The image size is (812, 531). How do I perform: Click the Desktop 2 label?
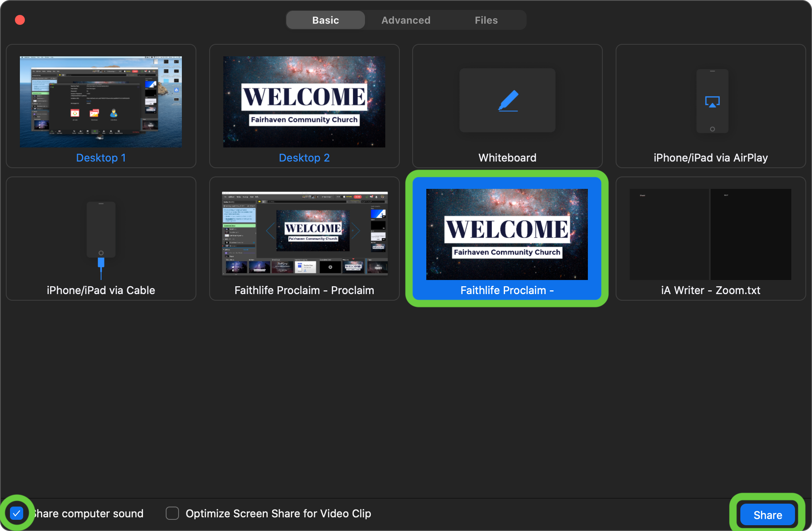click(x=304, y=158)
